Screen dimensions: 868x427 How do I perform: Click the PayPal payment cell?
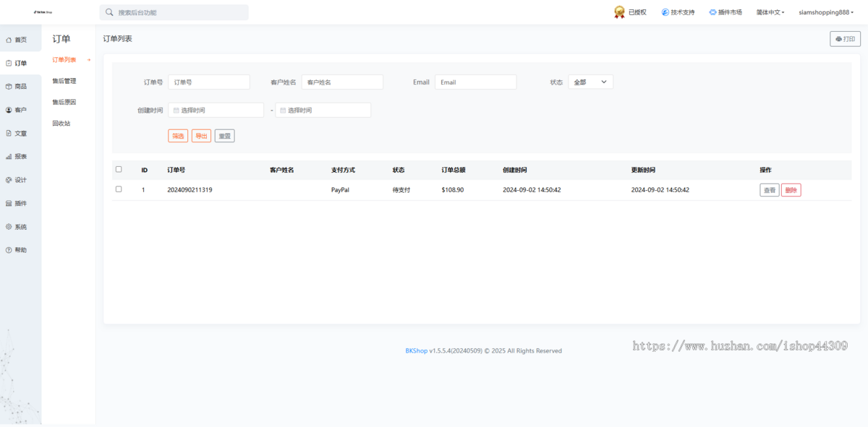pos(341,190)
